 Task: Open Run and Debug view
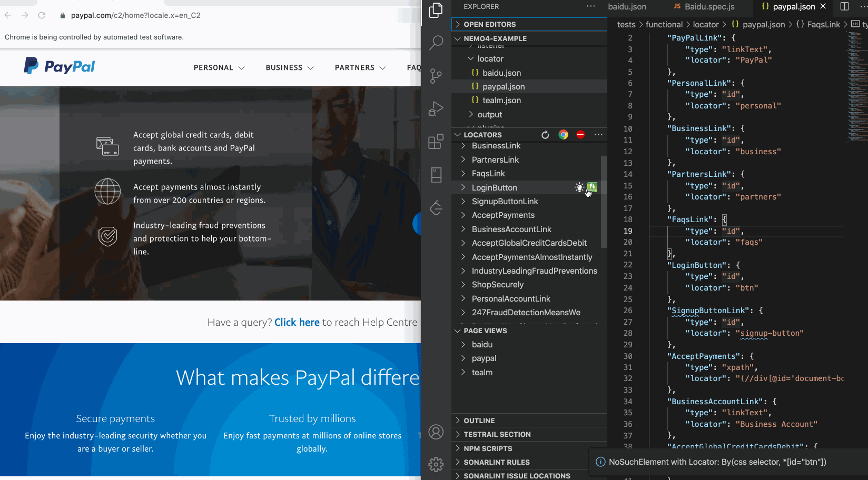(436, 109)
